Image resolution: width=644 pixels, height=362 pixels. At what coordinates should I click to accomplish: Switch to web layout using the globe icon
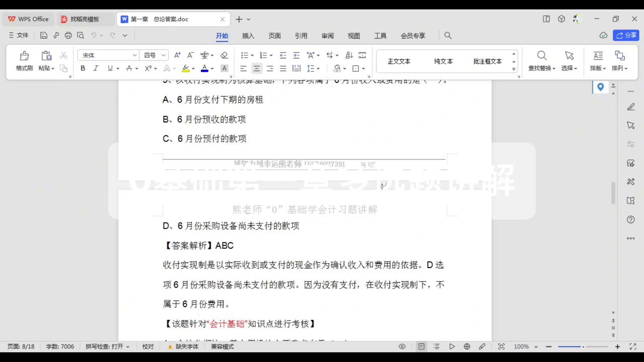(x=467, y=346)
